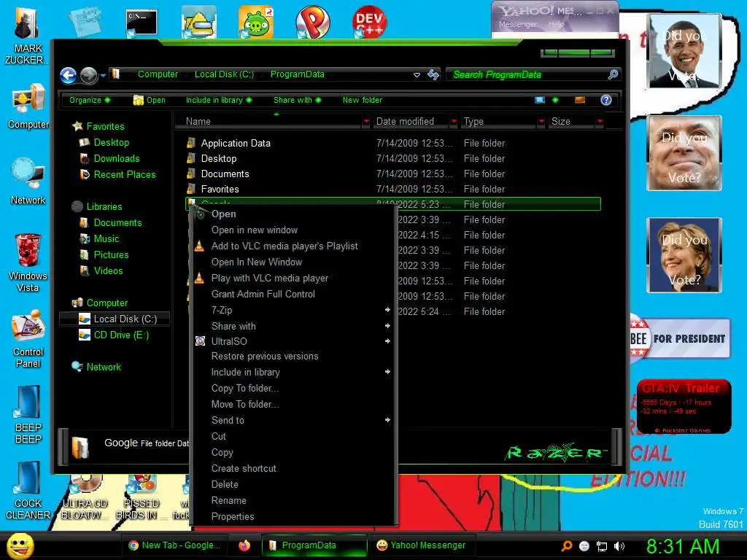Toggle the preview pane icon
Viewport: 747px width, 560px height.
click(580, 100)
